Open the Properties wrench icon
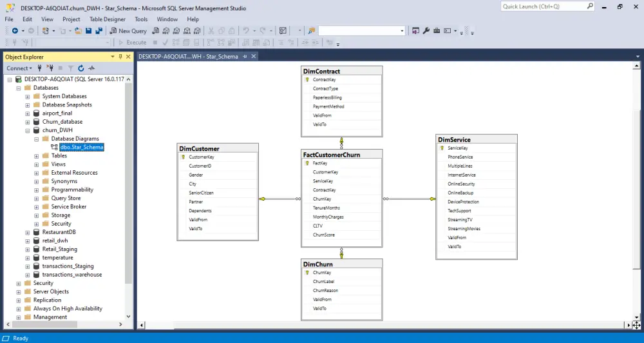Screen dimensions: 644x343 426,31
